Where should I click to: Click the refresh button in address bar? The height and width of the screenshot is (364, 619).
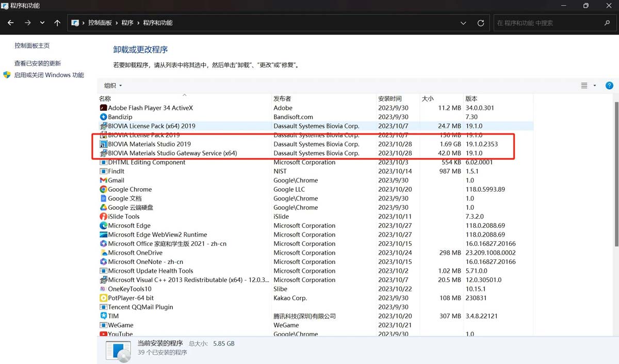481,23
